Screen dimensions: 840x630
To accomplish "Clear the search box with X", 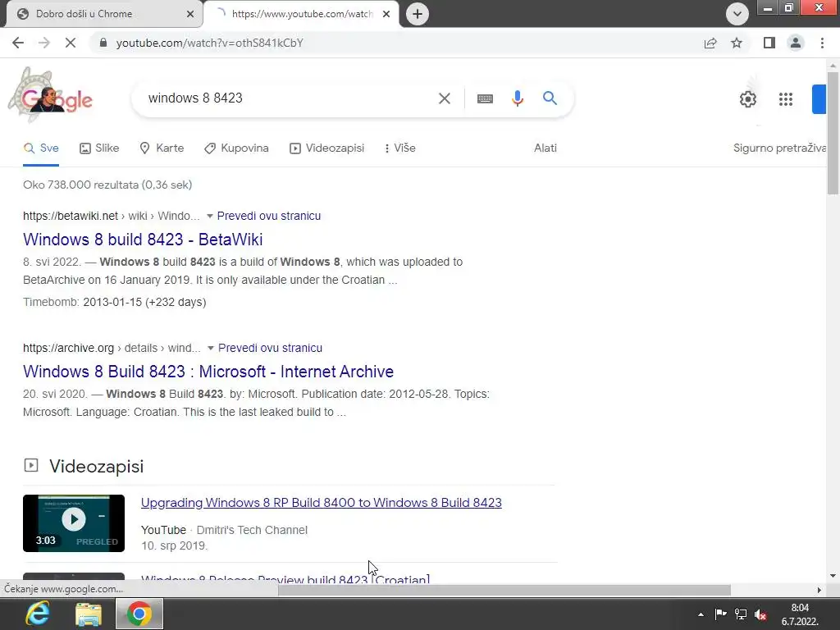I will point(444,98).
